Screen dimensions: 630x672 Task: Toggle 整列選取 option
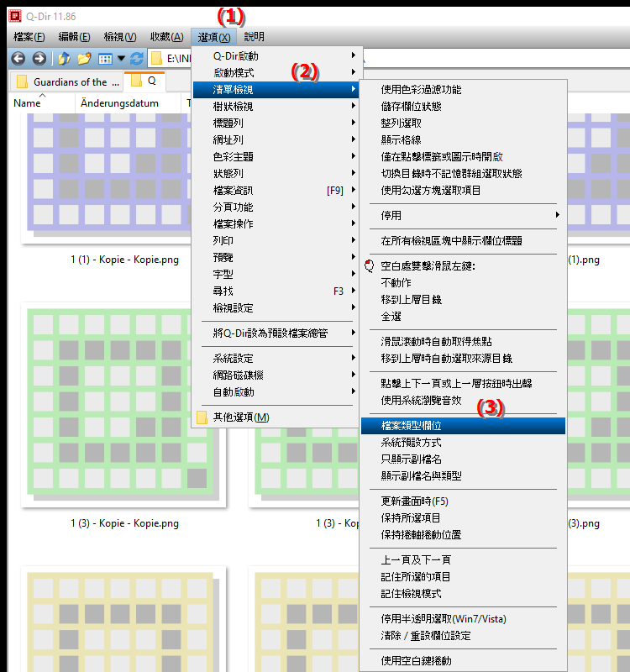464,123
